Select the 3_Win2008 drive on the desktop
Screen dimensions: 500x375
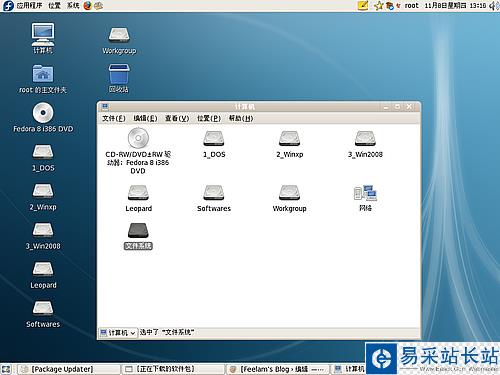[x=43, y=236]
